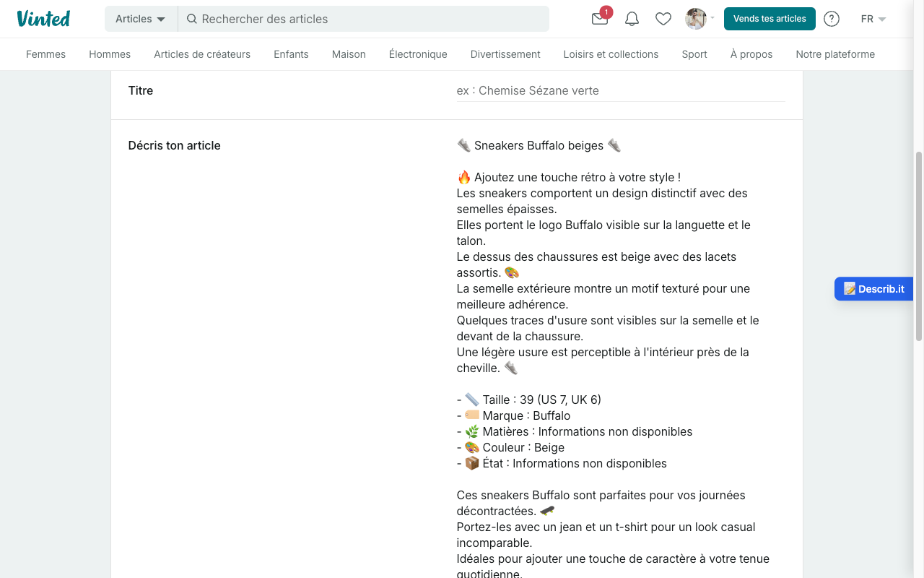924x578 pixels.
Task: Expand the Articles search category dropdown
Action: pos(141,19)
